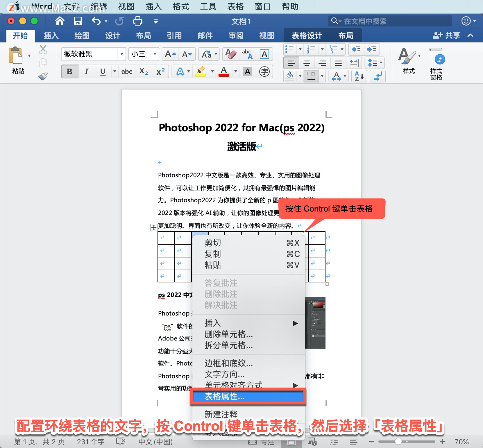Click the 共享 share button
This screenshot has height=448, width=483.
pos(447,35)
